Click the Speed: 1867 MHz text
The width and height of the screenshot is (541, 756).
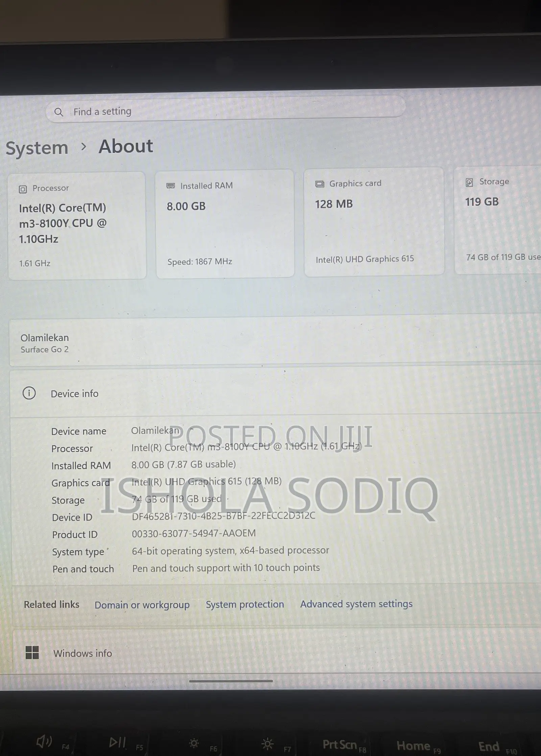(x=200, y=262)
